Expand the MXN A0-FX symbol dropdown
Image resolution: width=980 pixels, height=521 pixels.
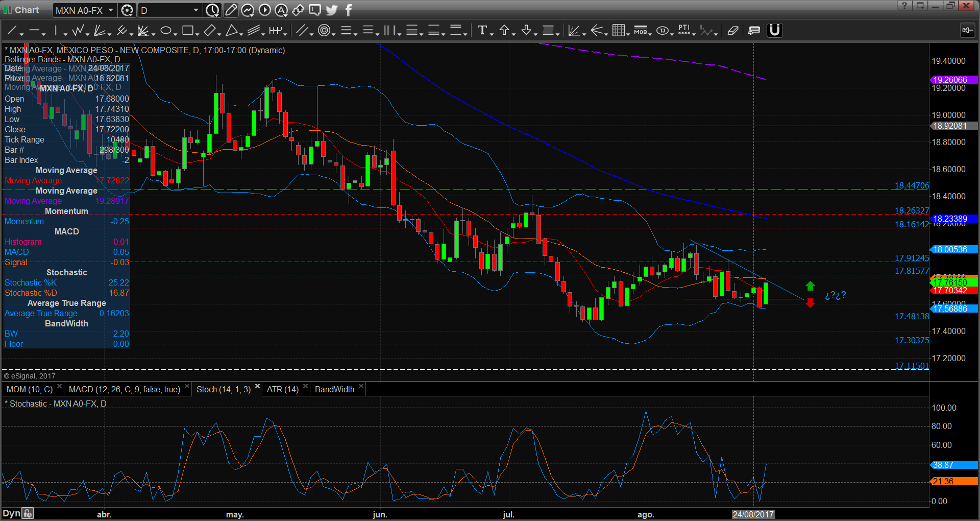110,10
